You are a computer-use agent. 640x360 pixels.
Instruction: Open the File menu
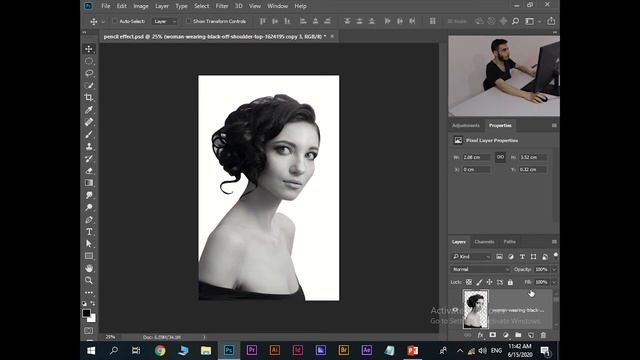click(106, 6)
